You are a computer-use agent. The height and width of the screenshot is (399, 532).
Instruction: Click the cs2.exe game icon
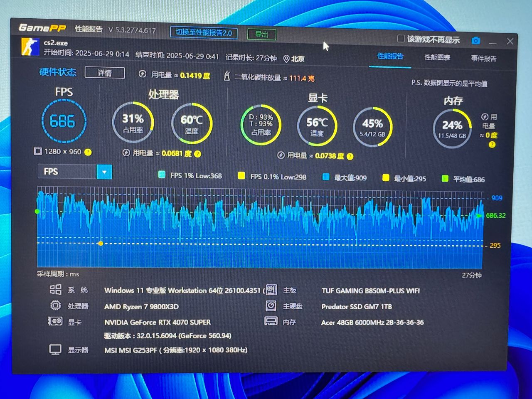click(30, 47)
